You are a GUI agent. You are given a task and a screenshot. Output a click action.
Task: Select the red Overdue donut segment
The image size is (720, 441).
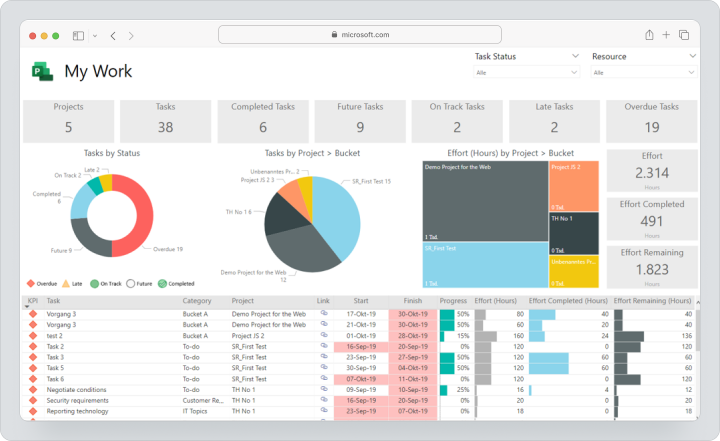click(144, 216)
